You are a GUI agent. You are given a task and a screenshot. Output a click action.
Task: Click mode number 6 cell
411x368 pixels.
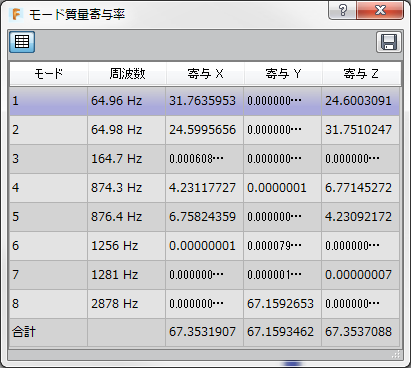[48, 246]
